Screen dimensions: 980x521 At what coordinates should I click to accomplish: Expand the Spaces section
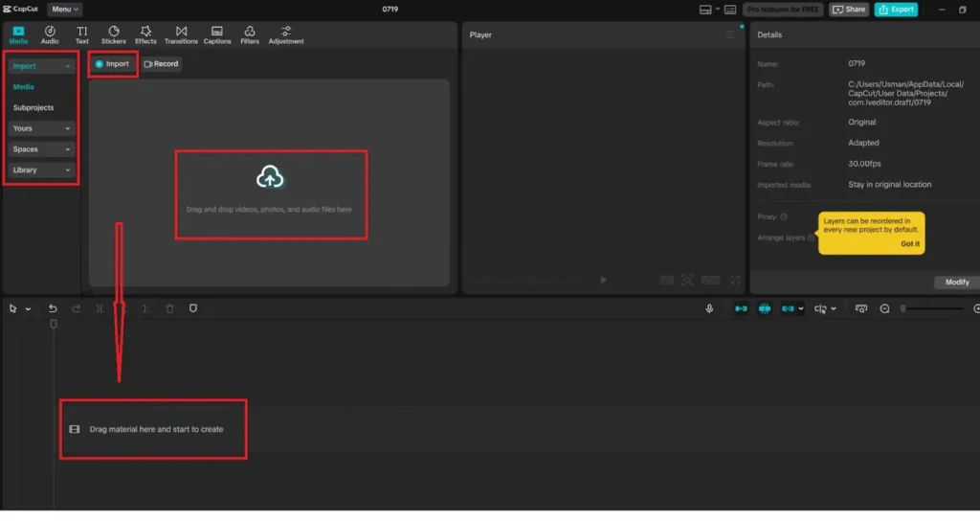(x=41, y=148)
